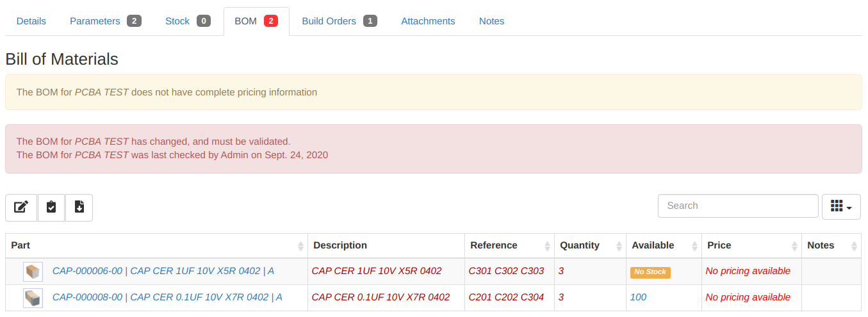Click inside the Search field
868x317 pixels.
(x=737, y=206)
